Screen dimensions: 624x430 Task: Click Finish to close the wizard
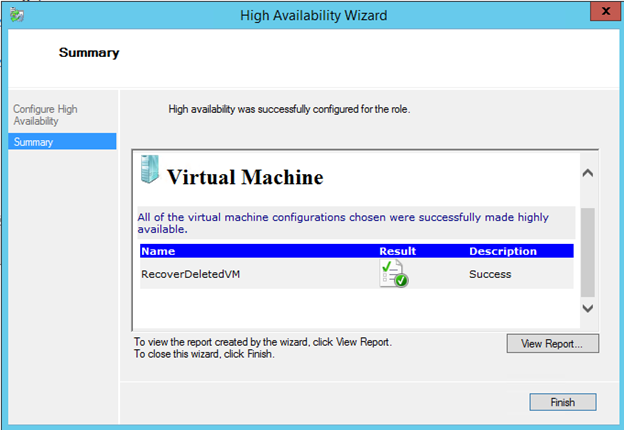[x=562, y=402]
